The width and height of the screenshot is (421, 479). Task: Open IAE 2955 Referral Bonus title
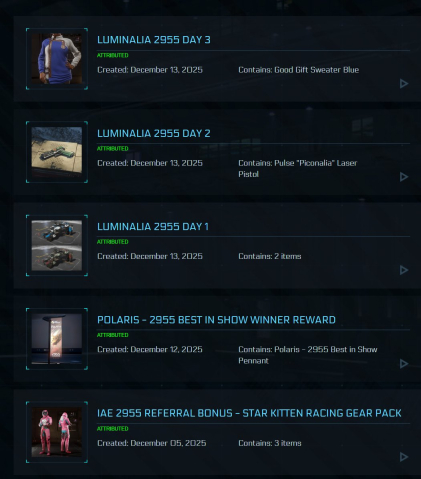pos(249,413)
